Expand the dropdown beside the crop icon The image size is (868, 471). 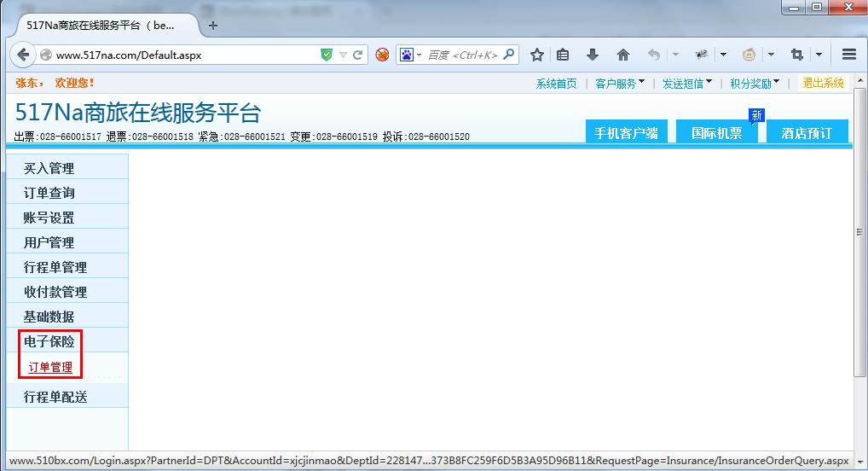click(819, 55)
